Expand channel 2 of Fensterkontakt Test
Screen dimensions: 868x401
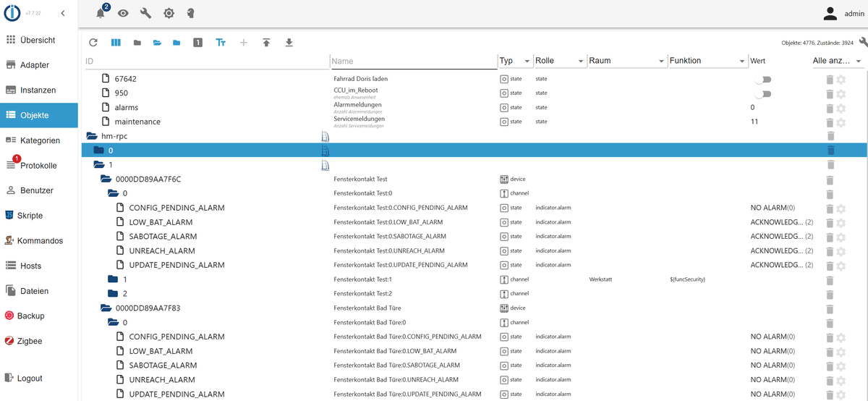(x=112, y=294)
